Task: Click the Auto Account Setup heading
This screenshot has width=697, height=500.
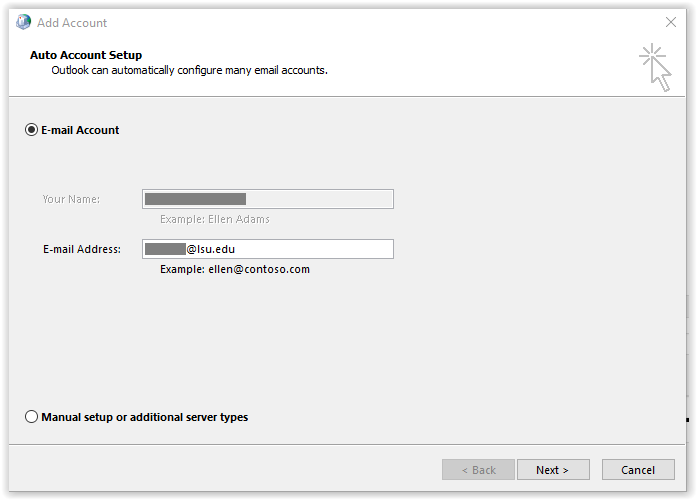Action: click(86, 55)
